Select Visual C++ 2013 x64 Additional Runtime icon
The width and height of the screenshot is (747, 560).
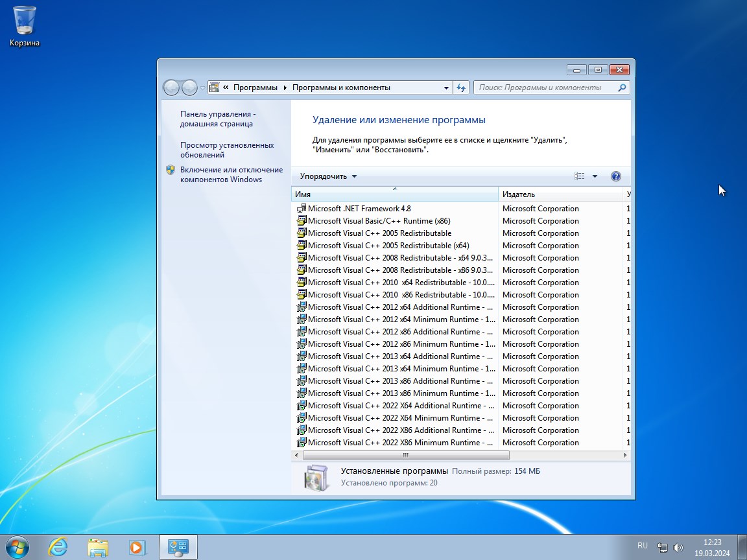[x=301, y=356]
